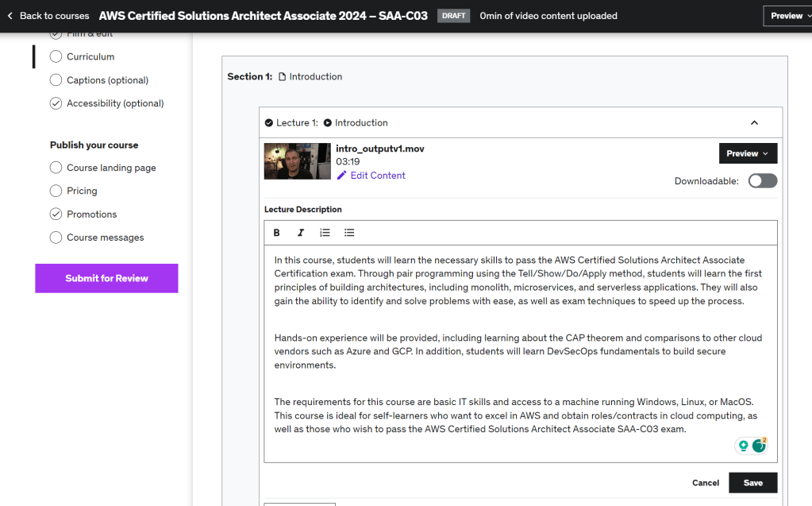Select Accessibility (optional) step
The width and height of the screenshot is (812, 506).
106,103
